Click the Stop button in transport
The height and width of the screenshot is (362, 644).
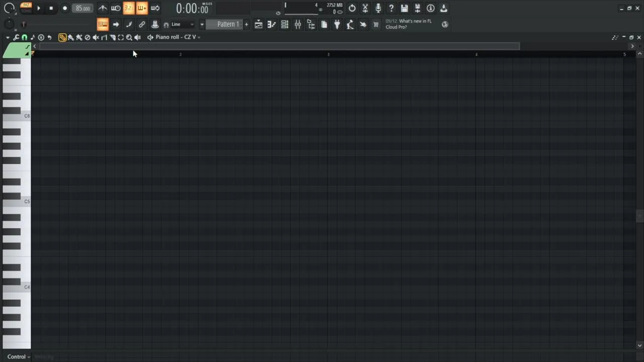tap(51, 8)
